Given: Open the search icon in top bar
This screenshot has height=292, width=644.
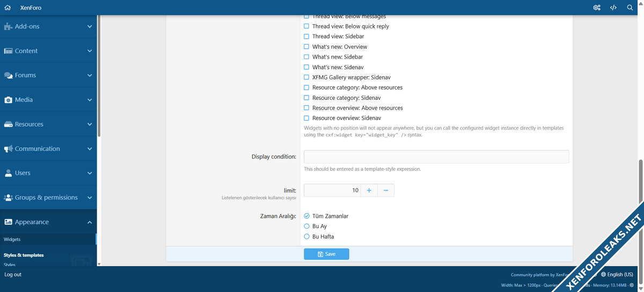Looking at the screenshot, I should click(x=630, y=8).
